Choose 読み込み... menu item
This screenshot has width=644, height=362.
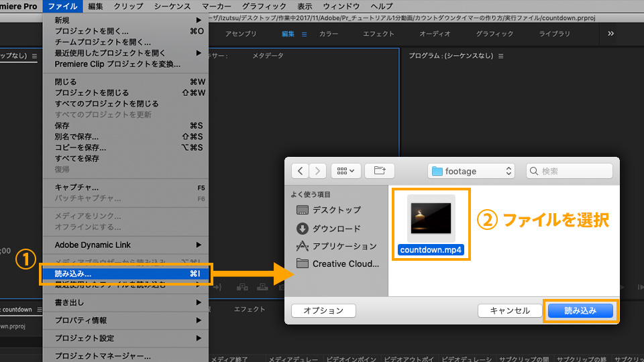[x=125, y=274]
